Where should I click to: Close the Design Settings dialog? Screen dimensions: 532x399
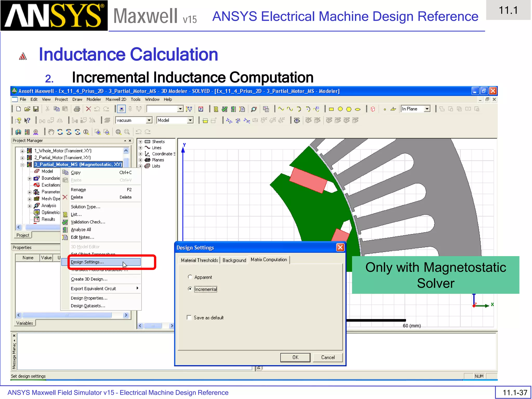[340, 248]
